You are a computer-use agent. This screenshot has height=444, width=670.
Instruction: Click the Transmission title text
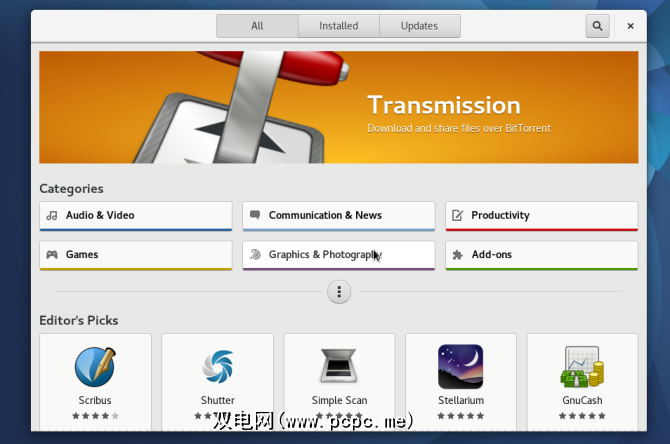444,105
